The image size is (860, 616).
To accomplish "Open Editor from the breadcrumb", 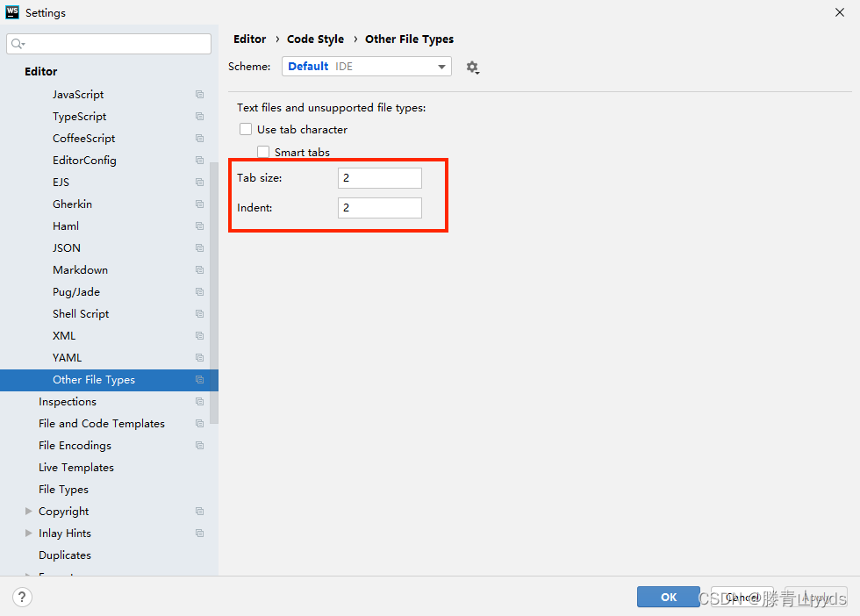I will click(x=249, y=39).
